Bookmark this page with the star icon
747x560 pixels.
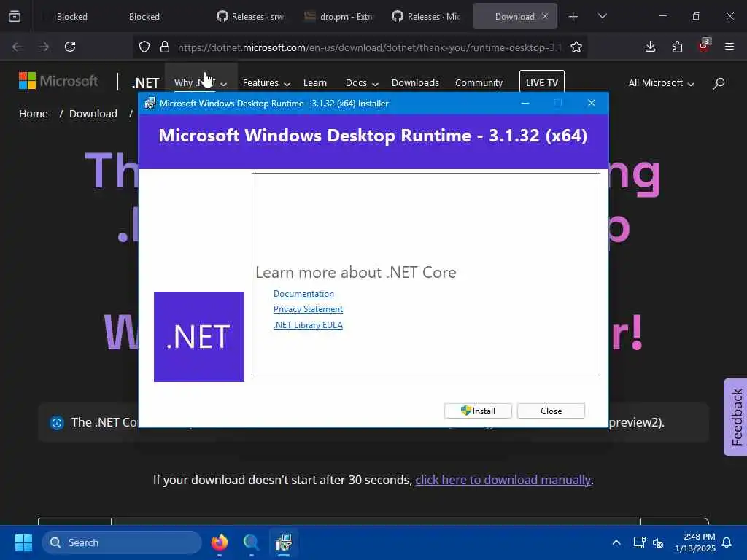click(576, 47)
